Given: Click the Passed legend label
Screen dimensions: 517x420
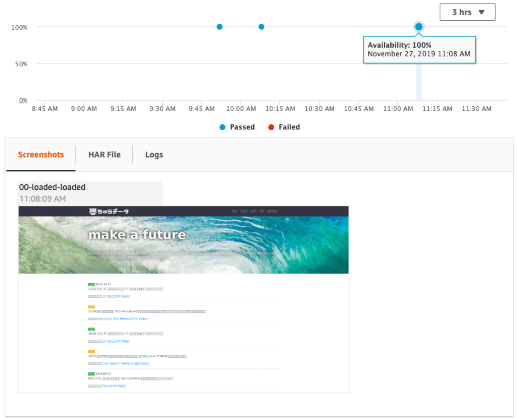Looking at the screenshot, I should 242,127.
